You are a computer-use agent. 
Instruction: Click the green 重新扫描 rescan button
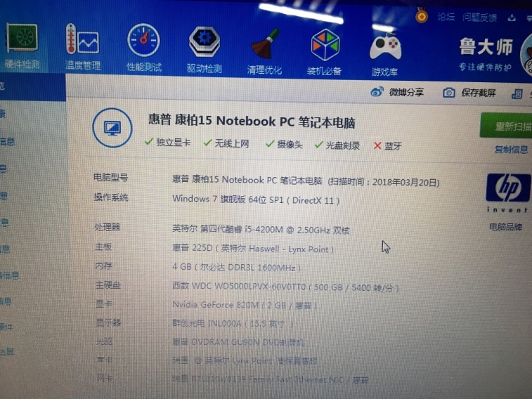506,126
